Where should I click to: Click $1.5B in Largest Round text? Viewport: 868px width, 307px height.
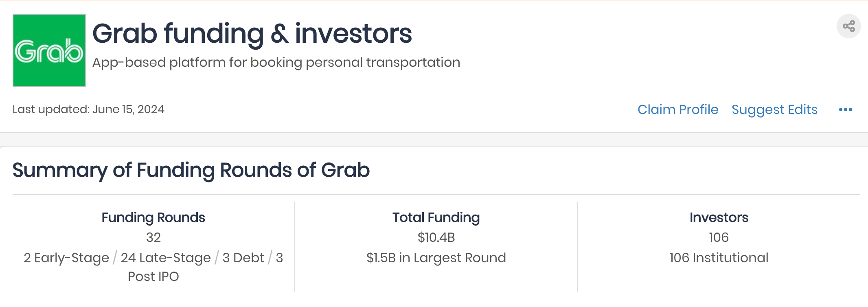coord(436,258)
